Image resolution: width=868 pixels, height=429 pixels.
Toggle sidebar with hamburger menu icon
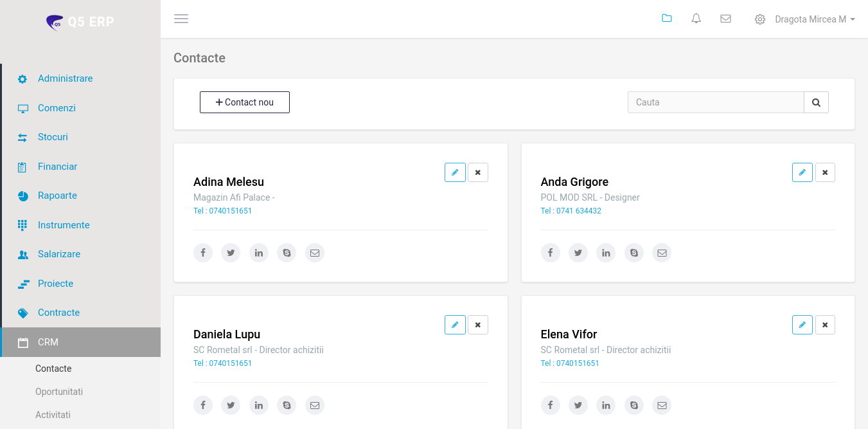(181, 19)
